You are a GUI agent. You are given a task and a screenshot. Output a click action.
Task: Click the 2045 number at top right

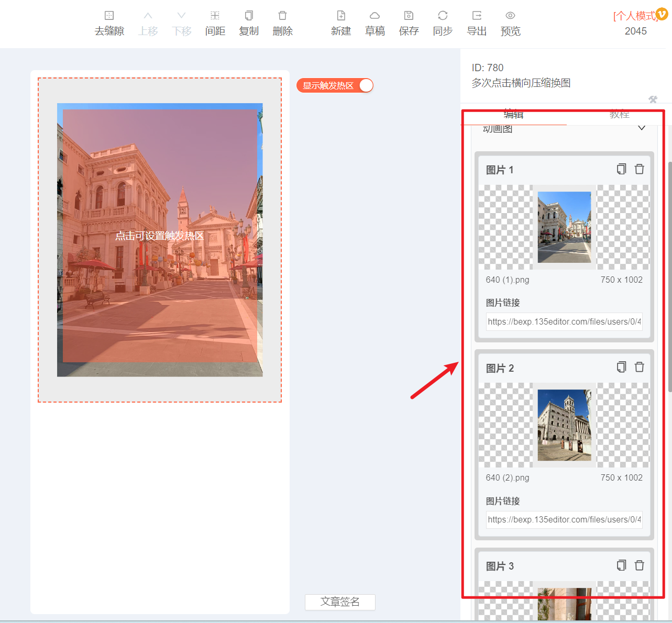tap(636, 31)
